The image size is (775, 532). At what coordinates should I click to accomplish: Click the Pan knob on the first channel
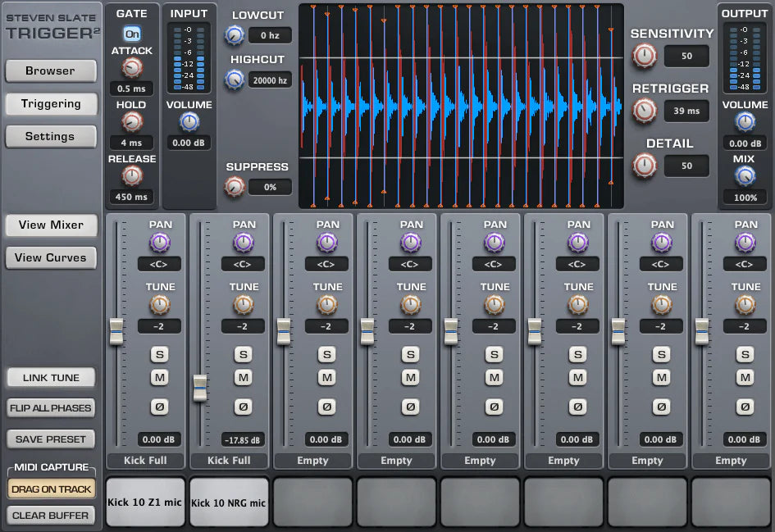159,243
